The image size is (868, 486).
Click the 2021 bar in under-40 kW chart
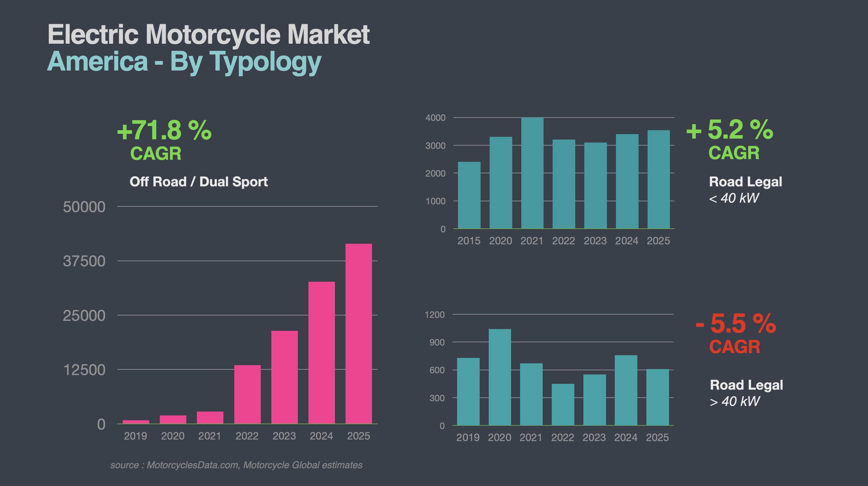(532, 173)
